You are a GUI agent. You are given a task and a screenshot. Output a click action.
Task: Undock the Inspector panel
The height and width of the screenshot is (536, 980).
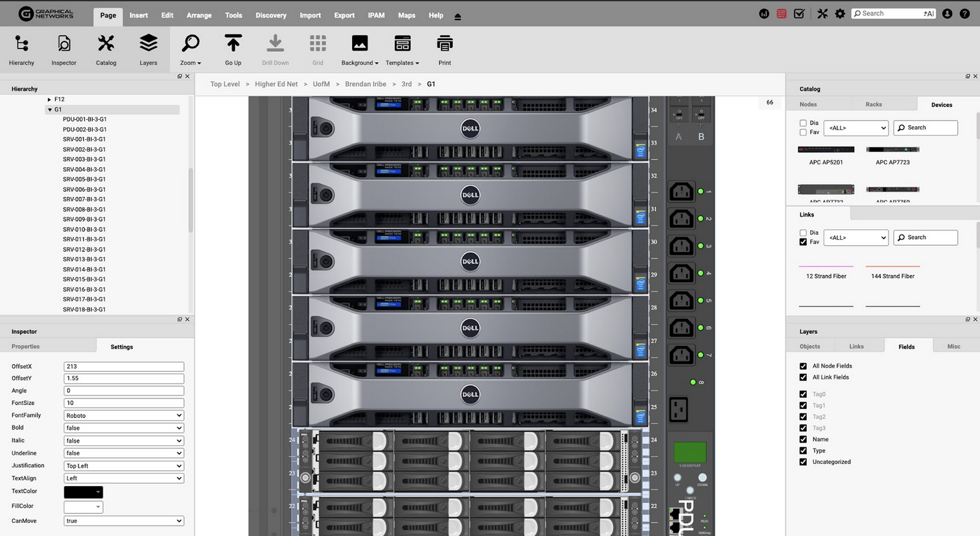[x=180, y=320]
